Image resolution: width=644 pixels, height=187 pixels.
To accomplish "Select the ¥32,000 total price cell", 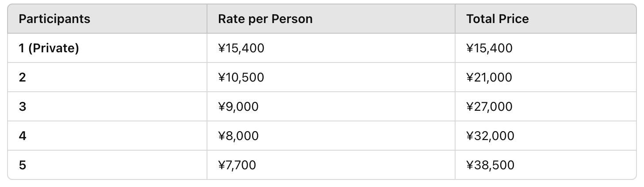I will [545, 136].
